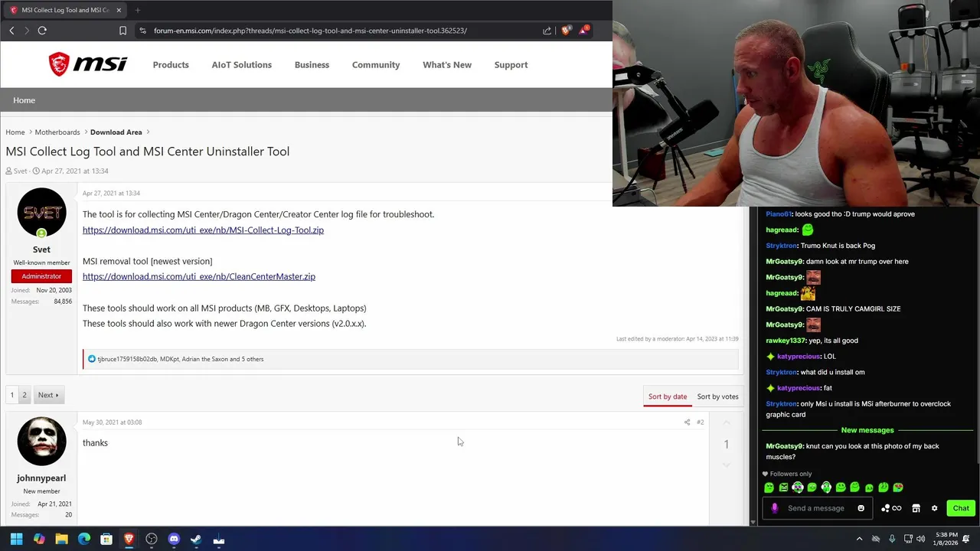
Task: Download CleanCenterMaster.zip link
Action: click(199, 277)
